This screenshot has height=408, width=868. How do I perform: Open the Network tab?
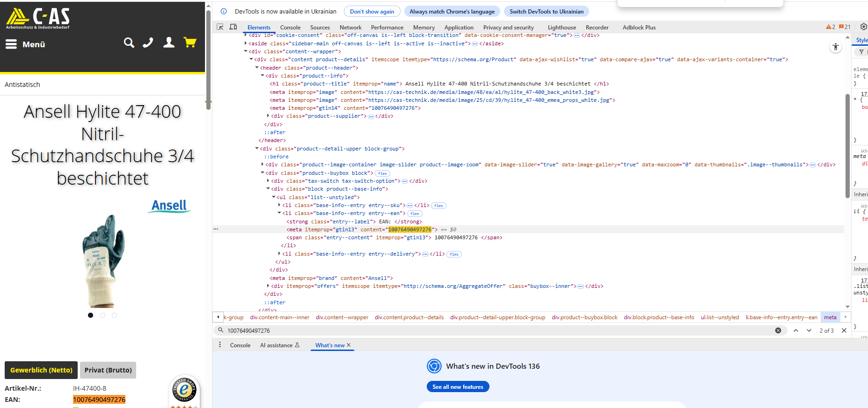pyautogui.click(x=350, y=28)
